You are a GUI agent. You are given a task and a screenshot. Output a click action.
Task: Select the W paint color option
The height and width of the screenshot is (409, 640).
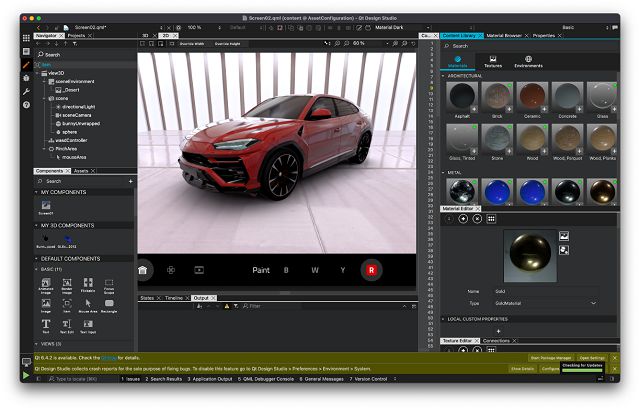tap(314, 269)
